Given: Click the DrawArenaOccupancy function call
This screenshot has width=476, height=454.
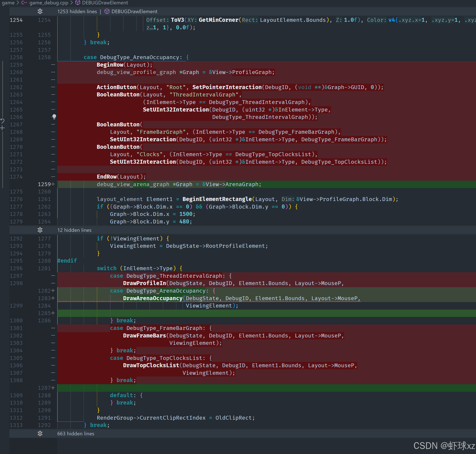Looking at the screenshot, I should pos(153,298).
